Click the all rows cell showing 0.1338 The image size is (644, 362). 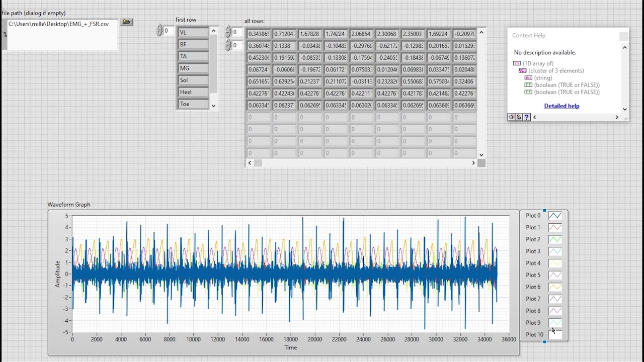[284, 46]
